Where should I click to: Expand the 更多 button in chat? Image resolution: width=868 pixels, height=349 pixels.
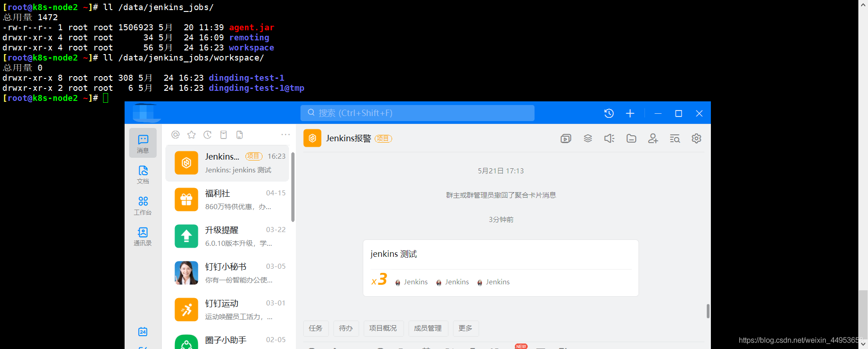click(465, 328)
